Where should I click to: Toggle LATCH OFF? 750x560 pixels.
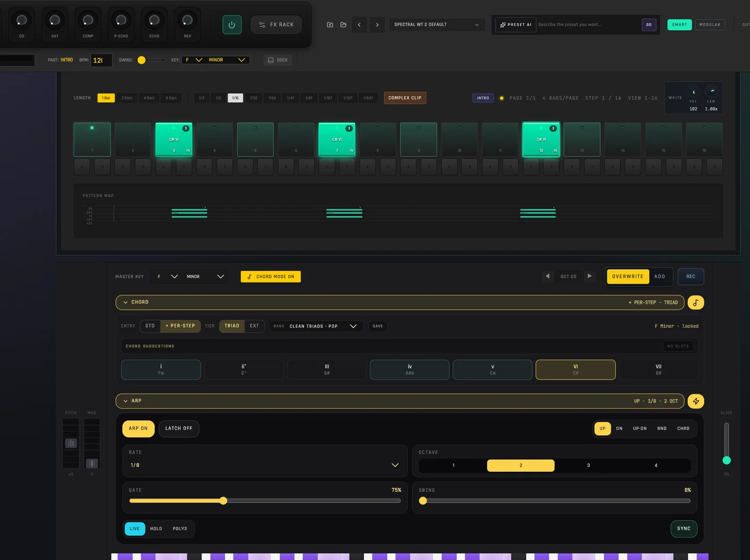tap(179, 428)
